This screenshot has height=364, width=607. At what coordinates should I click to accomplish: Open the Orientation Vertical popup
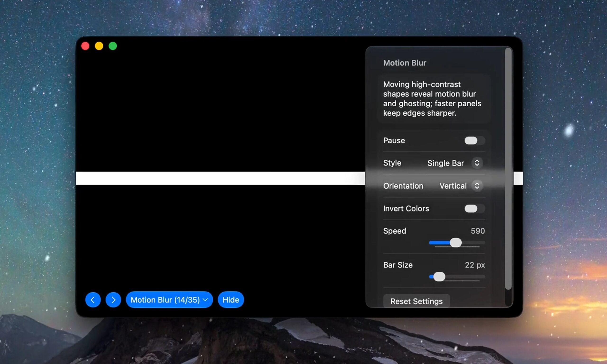[461, 186]
